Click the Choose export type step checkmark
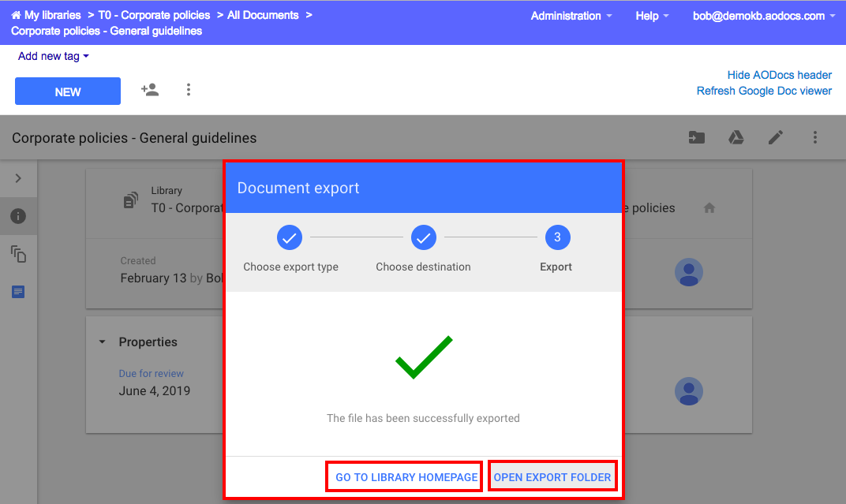Viewport: 846px width, 504px height. click(290, 237)
